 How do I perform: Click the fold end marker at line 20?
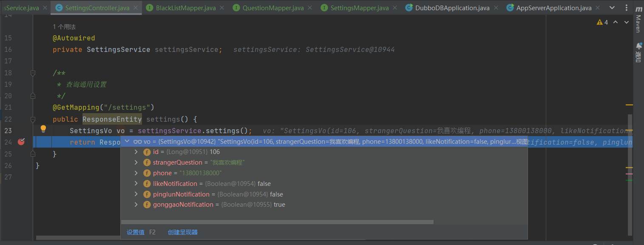(x=33, y=96)
